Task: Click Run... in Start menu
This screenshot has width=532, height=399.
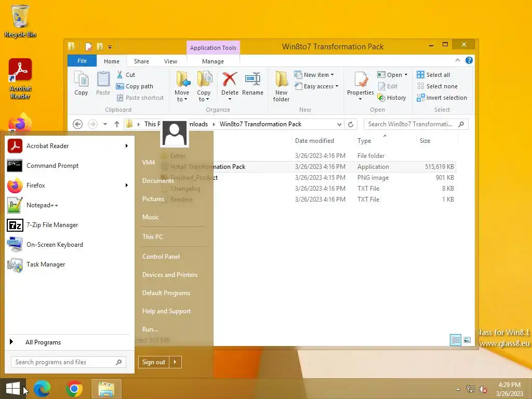Action: [x=150, y=329]
